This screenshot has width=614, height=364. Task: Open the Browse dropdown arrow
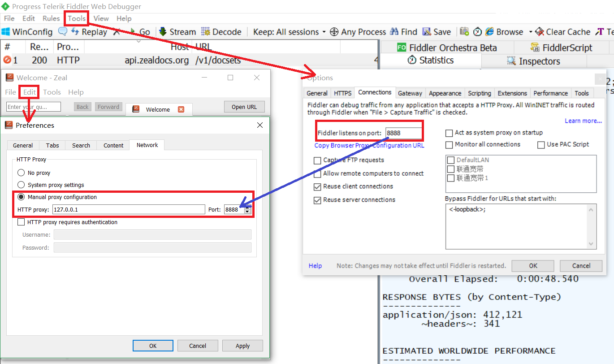pyautogui.click(x=531, y=32)
